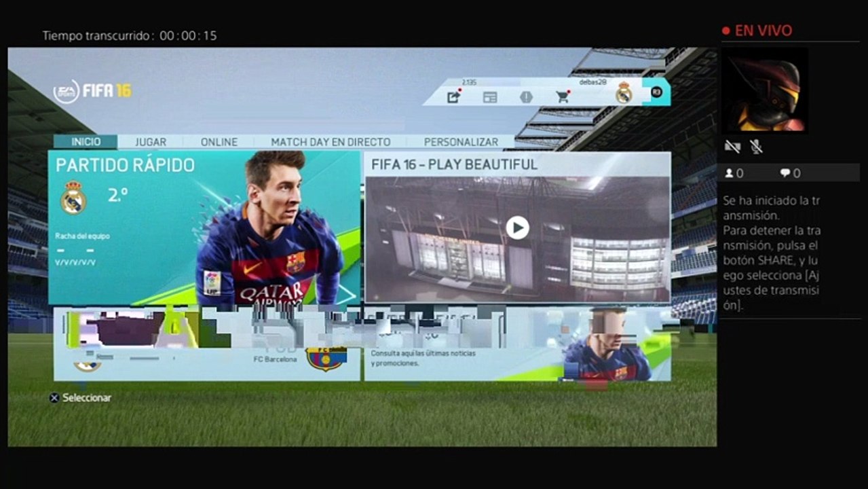
Task: Click the R3 button indicator
Action: (x=656, y=92)
